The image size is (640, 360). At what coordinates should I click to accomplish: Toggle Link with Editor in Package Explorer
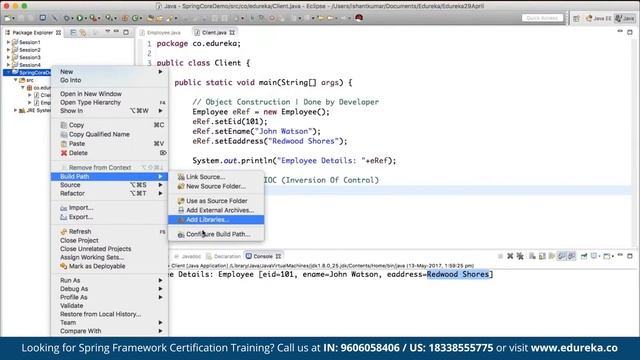tap(83, 32)
